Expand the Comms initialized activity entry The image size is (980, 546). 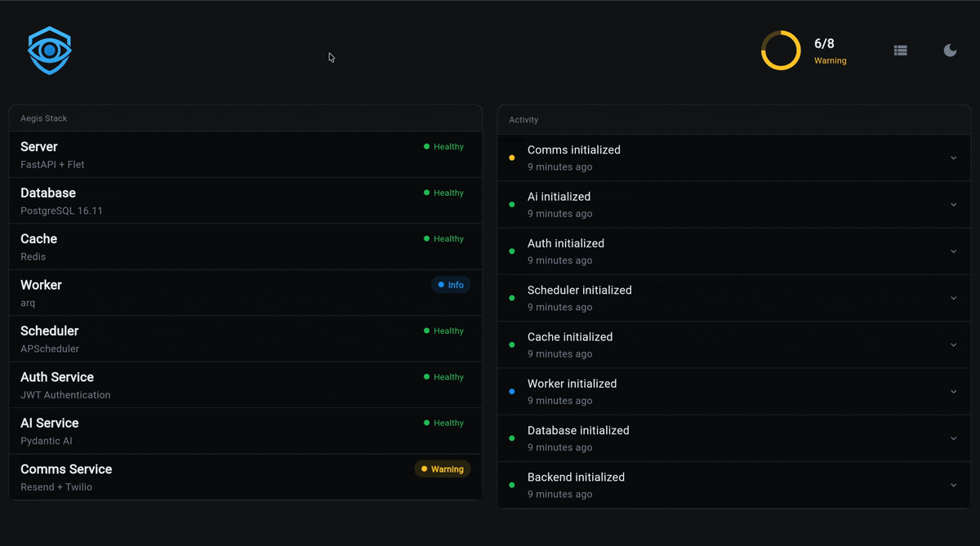(734, 158)
